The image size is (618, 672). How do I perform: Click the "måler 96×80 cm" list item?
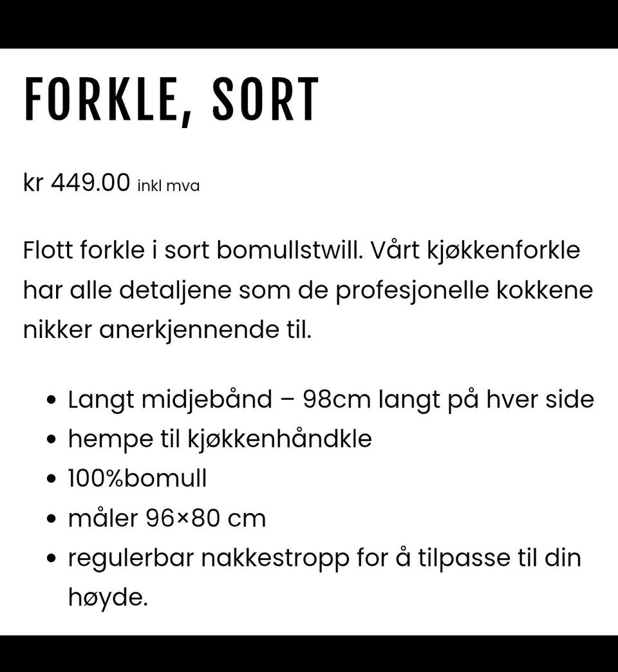tap(167, 518)
